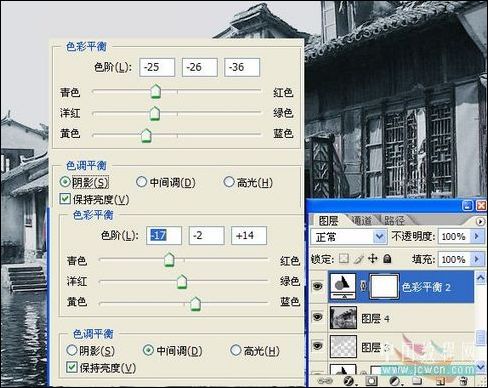Click the -2 color level field
The width and height of the screenshot is (488, 388).
click(206, 235)
